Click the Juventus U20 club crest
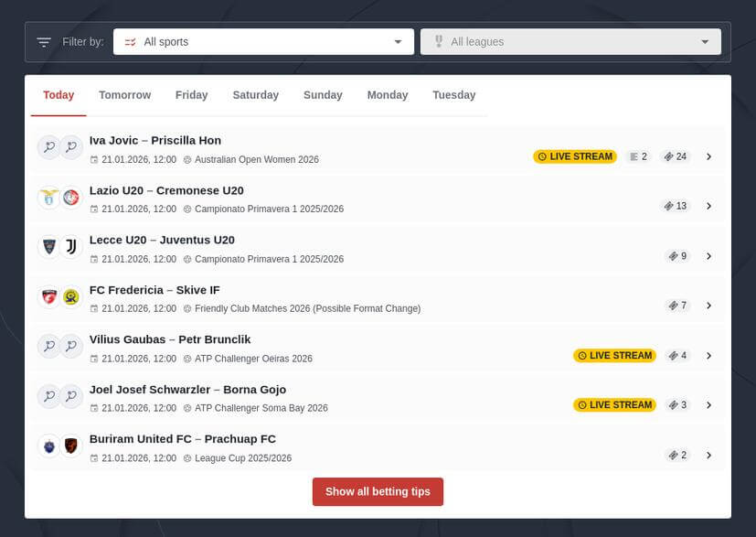 pos(71,246)
